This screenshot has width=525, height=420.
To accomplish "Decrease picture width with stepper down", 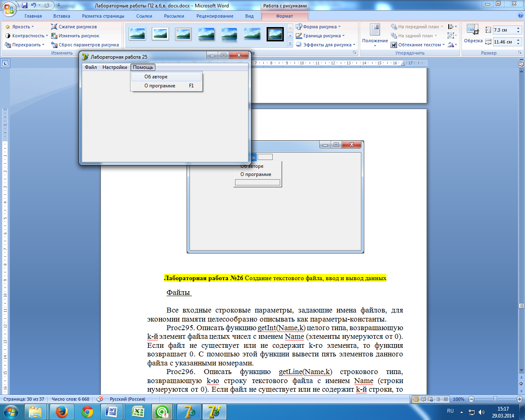I will tap(518, 44).
